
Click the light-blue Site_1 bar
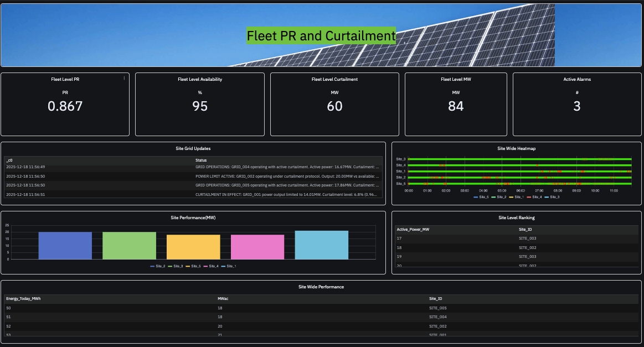(x=322, y=245)
